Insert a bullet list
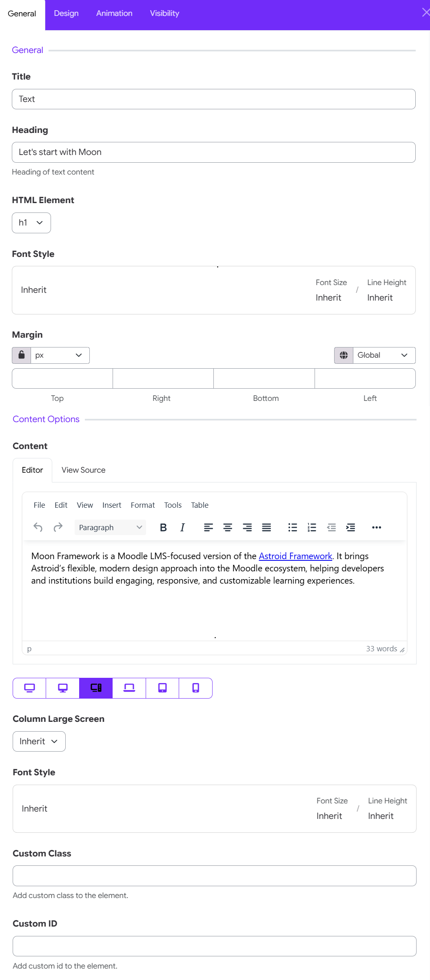This screenshot has height=980, width=430. click(x=293, y=527)
